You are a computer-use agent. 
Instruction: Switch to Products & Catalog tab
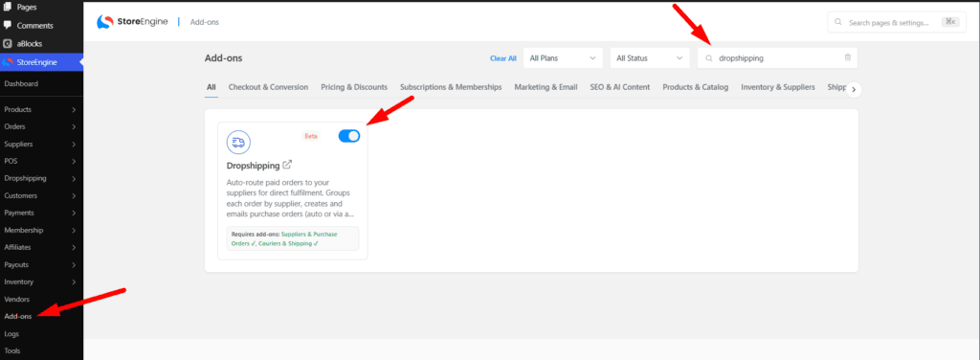695,87
